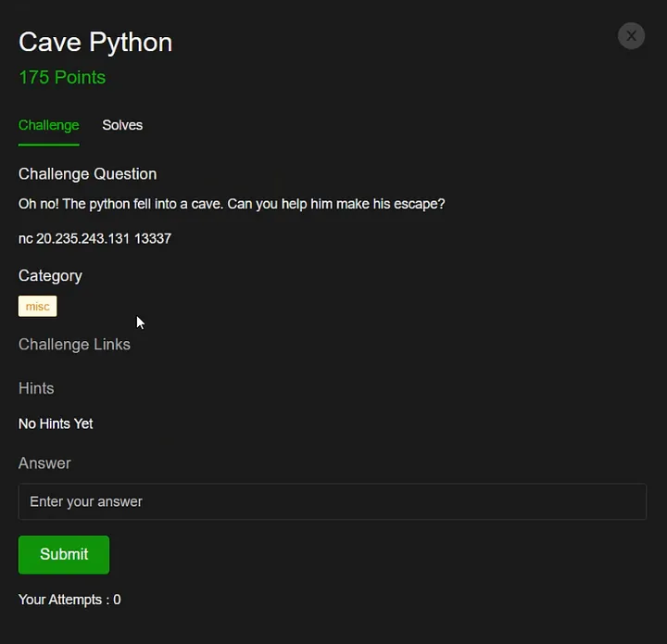Click the nc 20.235.243.131 13337 command text
This screenshot has width=667, height=644.
coord(94,239)
